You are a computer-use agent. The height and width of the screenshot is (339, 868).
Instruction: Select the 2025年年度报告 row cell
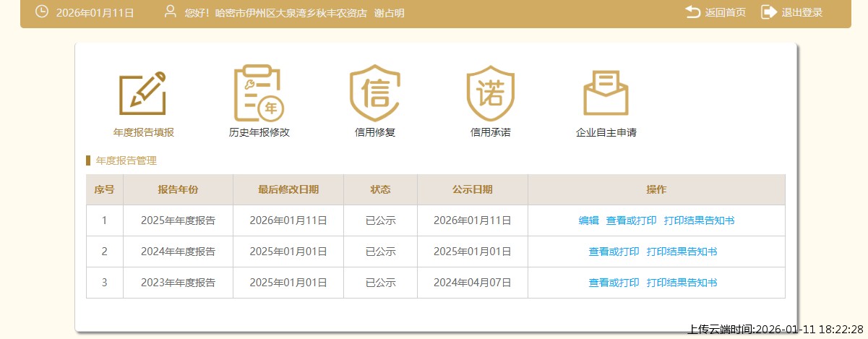[x=178, y=220]
